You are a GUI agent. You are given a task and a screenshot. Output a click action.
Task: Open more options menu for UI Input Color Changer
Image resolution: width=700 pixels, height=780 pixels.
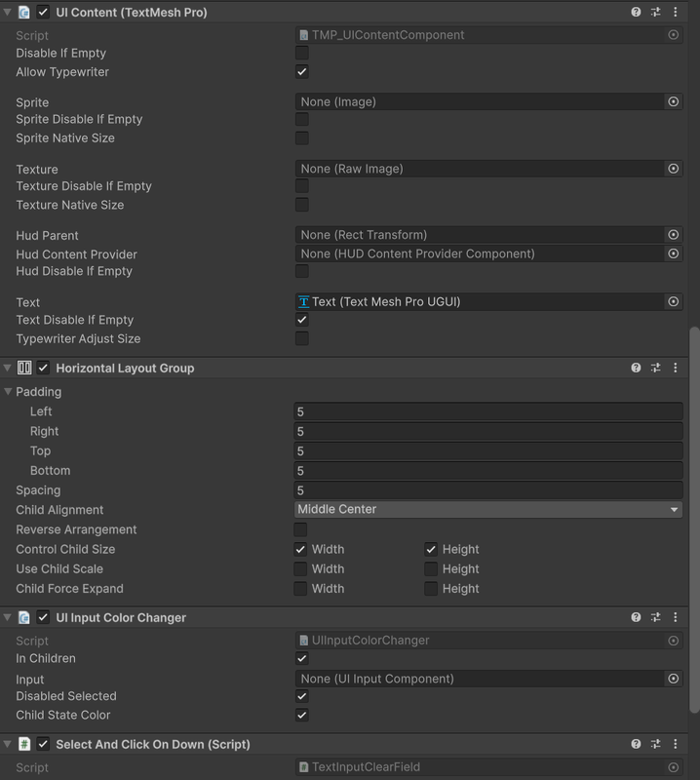pos(675,617)
